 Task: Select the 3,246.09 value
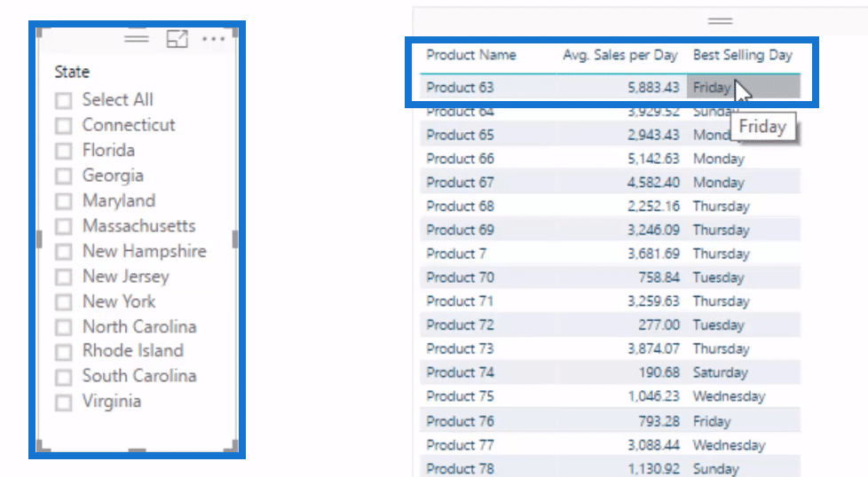(653, 230)
